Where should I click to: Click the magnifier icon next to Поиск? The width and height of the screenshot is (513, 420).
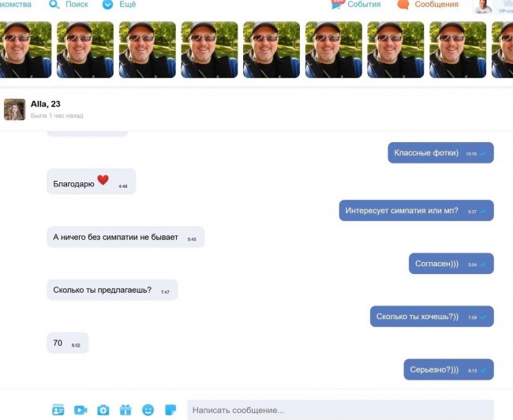coord(54,4)
